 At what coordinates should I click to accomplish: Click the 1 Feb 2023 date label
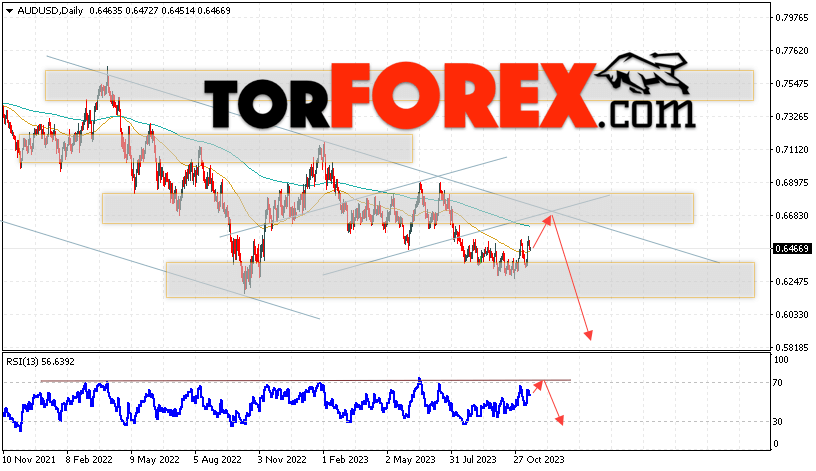click(x=345, y=460)
